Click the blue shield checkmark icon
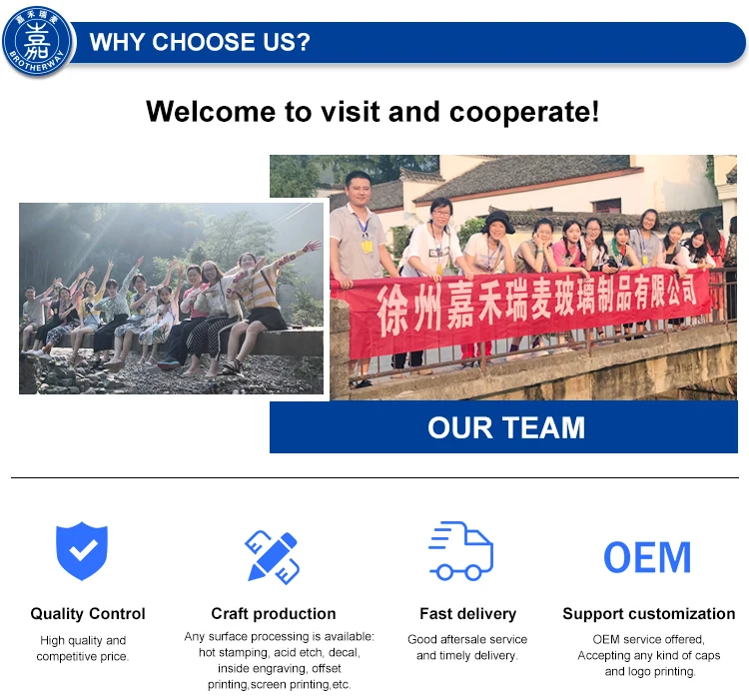Viewport: 749px width, 700px height. tap(82, 550)
